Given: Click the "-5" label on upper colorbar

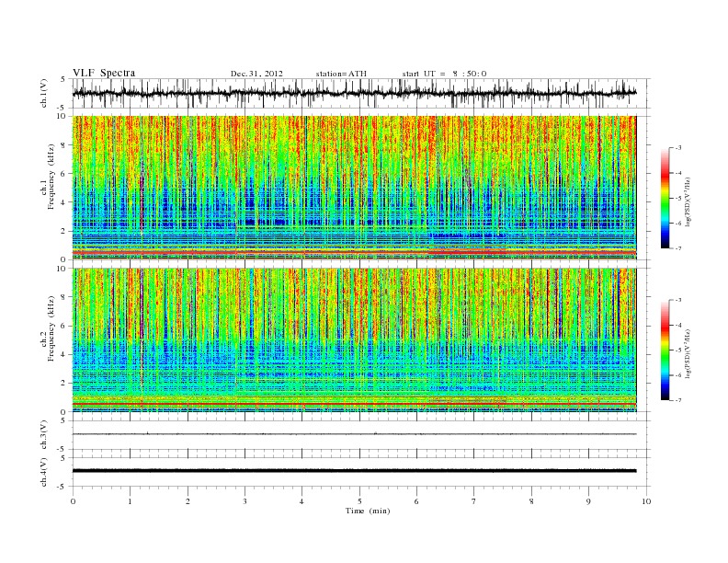Looking at the screenshot, I should point(678,199).
